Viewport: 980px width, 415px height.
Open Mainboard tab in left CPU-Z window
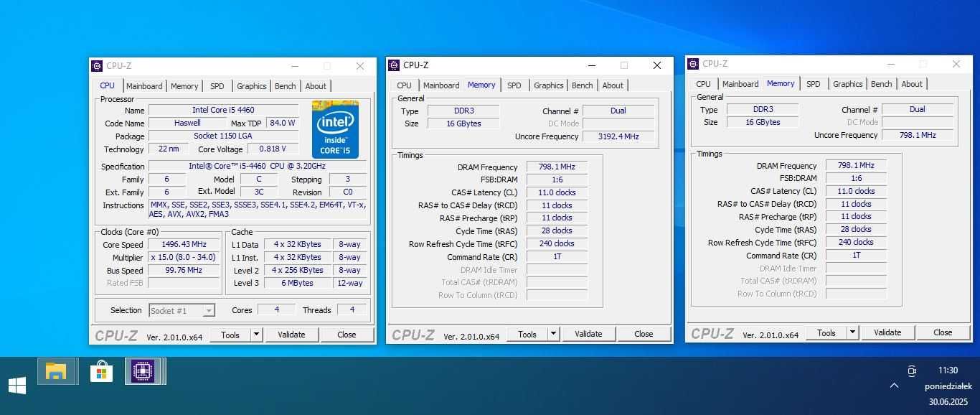144,86
